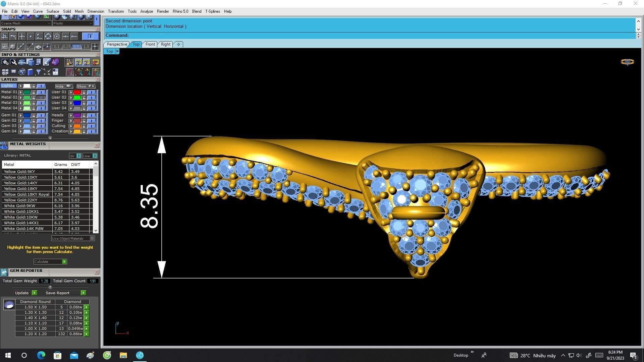
Task: Toggle visibility of Gem 01 layer
Action: coord(41,115)
